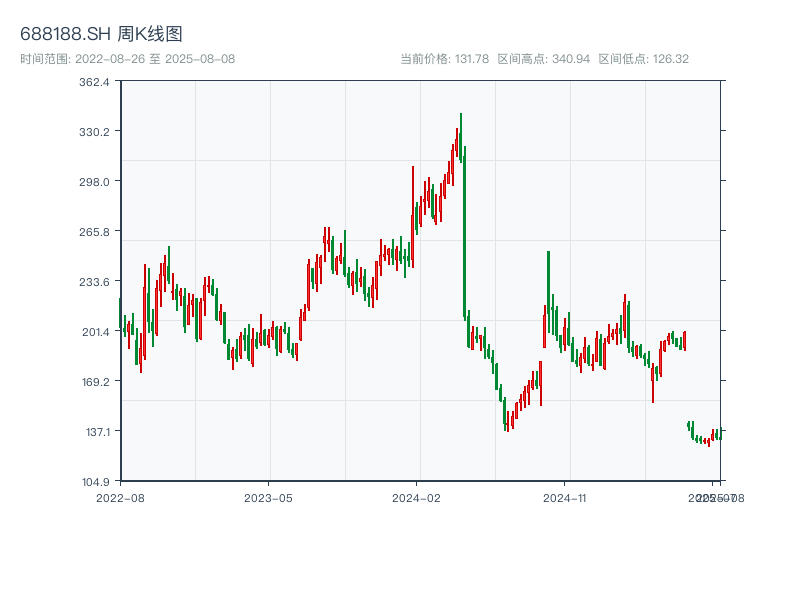Image resolution: width=800 pixels, height=600 pixels.
Task: Click the 104.9 price axis label
Action: 93,482
